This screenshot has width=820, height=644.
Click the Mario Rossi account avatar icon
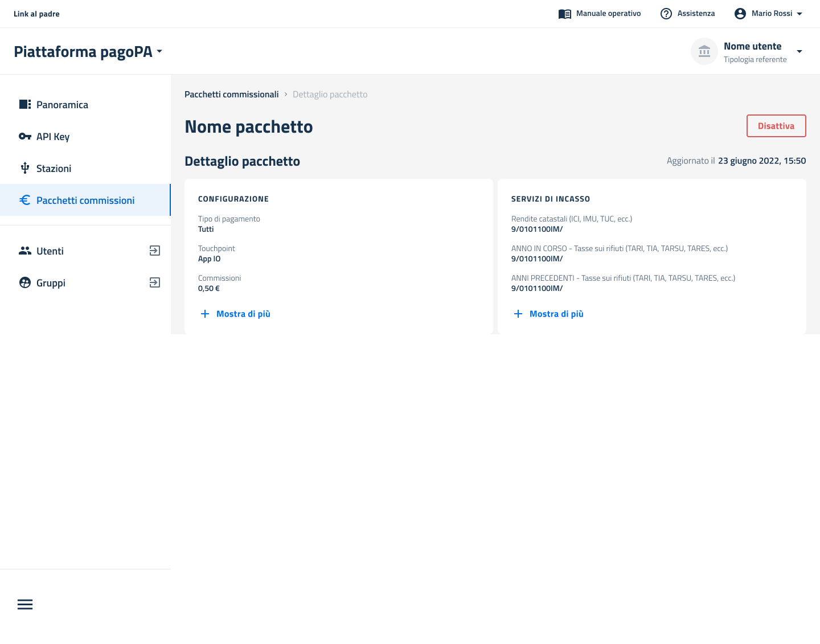(x=740, y=14)
